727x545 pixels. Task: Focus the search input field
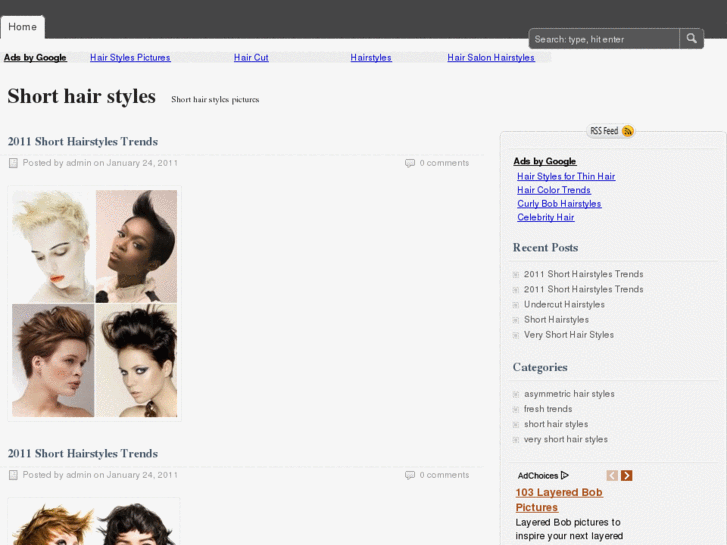click(604, 39)
